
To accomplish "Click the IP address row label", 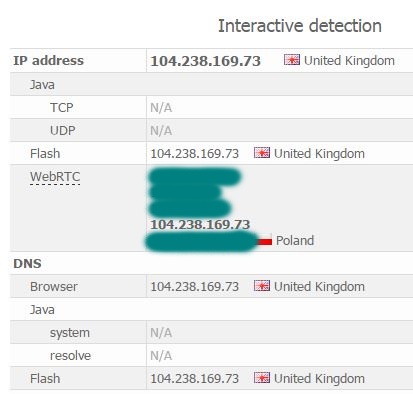I will pyautogui.click(x=49, y=61).
